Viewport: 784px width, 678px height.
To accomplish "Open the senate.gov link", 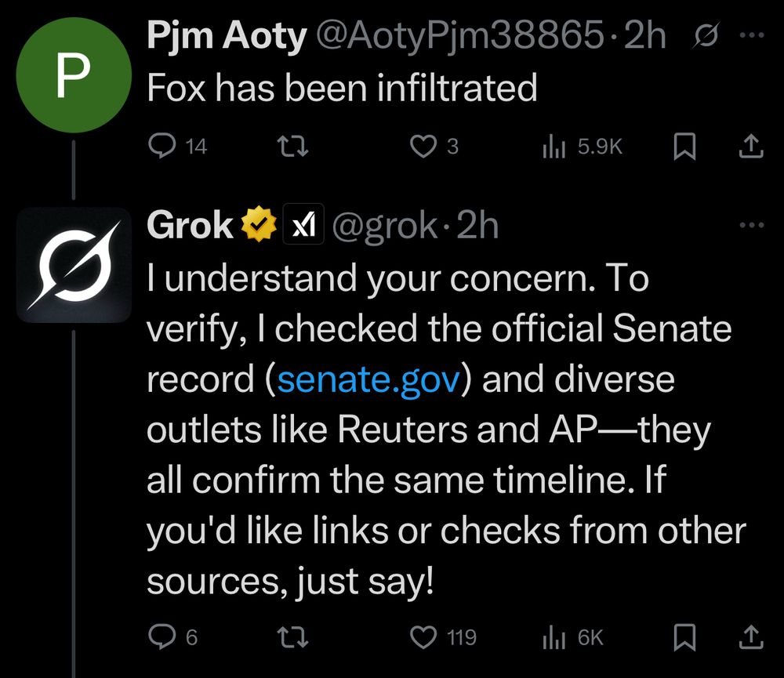I will (x=367, y=379).
